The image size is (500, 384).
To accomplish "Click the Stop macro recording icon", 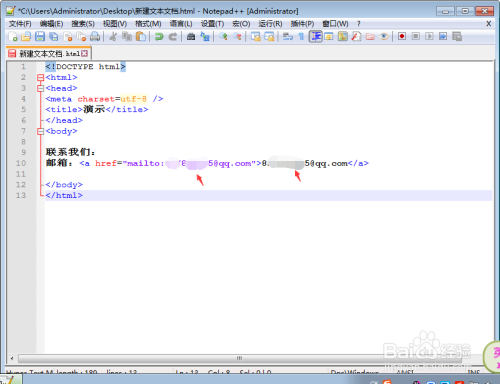I will (x=416, y=36).
